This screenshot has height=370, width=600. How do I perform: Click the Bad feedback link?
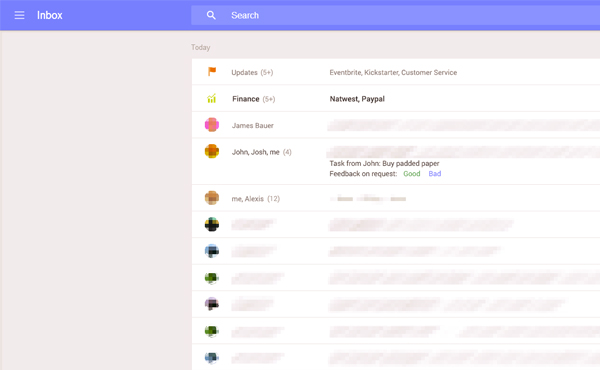pos(435,174)
